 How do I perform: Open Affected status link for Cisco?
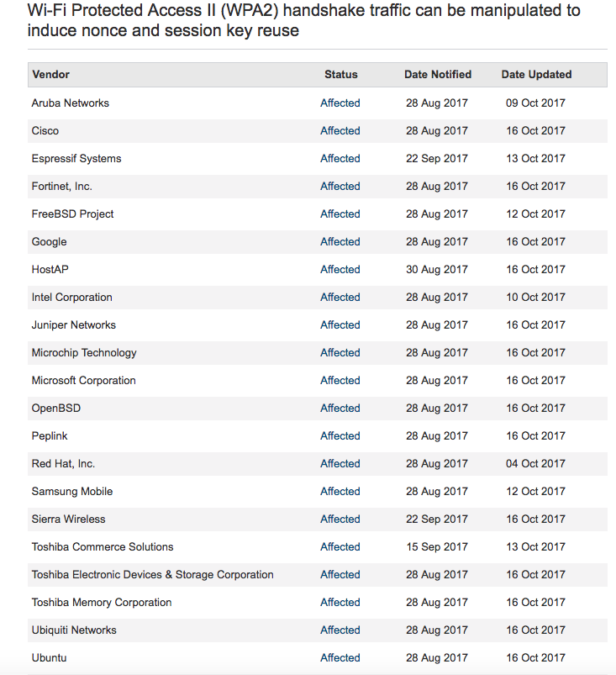[340, 131]
